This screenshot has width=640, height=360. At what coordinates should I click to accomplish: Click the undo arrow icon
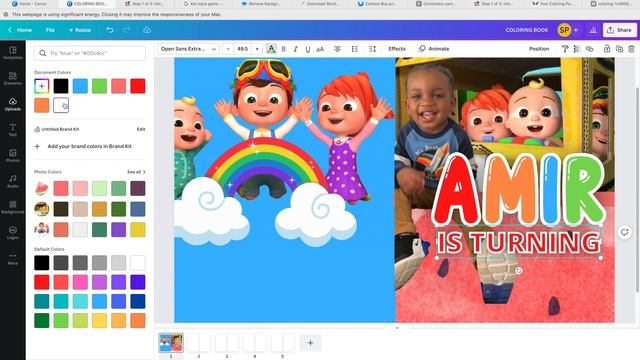pyautogui.click(x=110, y=30)
